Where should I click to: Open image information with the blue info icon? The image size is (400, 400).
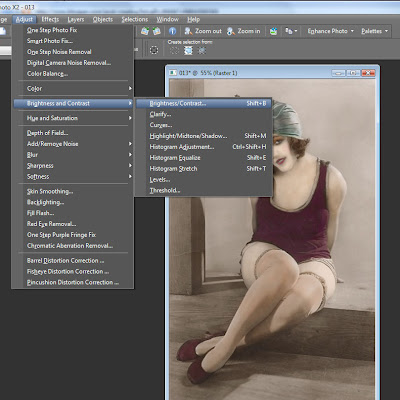(x=172, y=31)
